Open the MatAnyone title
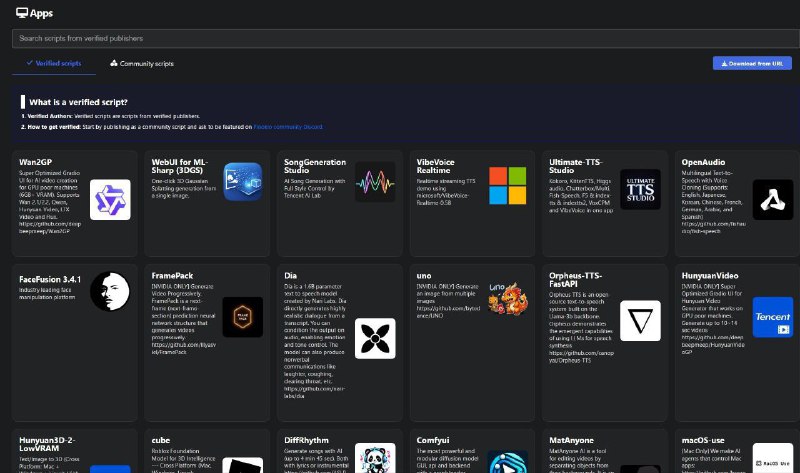Viewport: 800px width, 473px height. coord(571,440)
